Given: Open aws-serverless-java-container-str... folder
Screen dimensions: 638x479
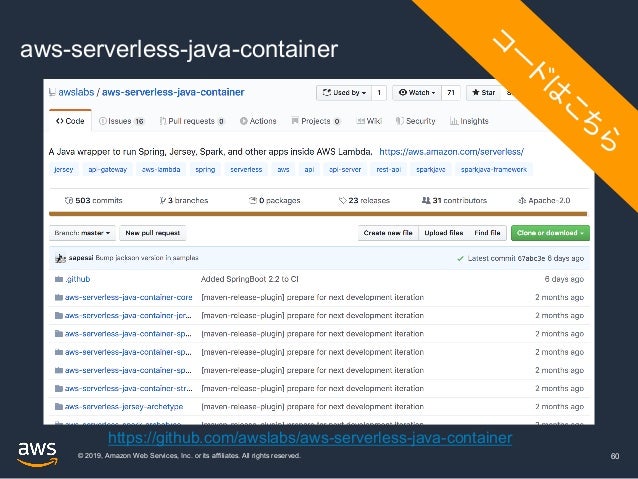Looking at the screenshot, I should pos(129,388).
